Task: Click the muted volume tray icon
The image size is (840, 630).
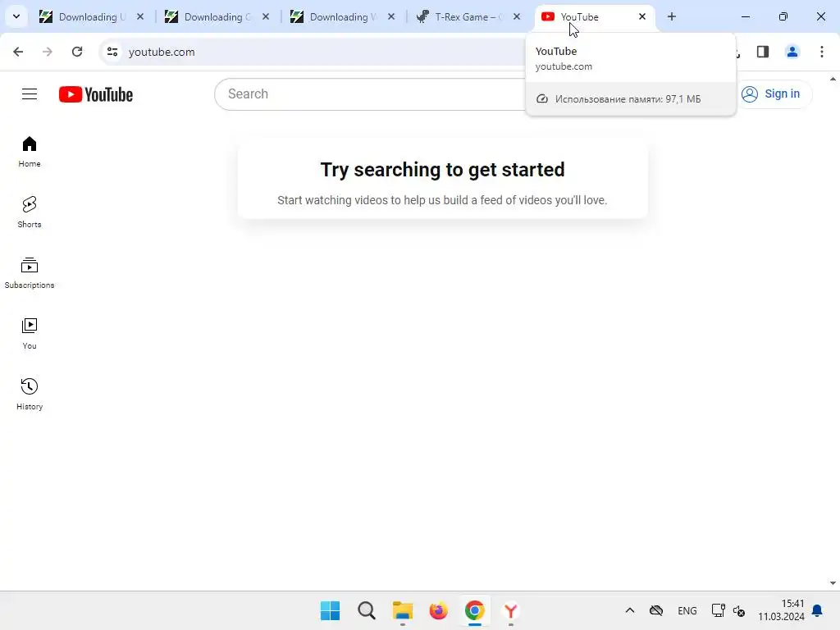Action: [x=739, y=610]
